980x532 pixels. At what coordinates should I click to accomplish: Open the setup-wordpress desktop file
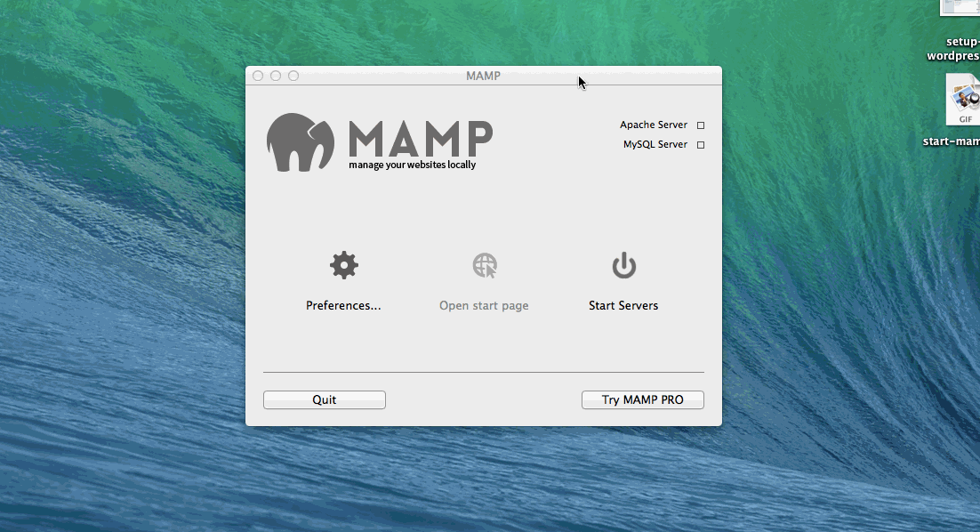(x=960, y=7)
